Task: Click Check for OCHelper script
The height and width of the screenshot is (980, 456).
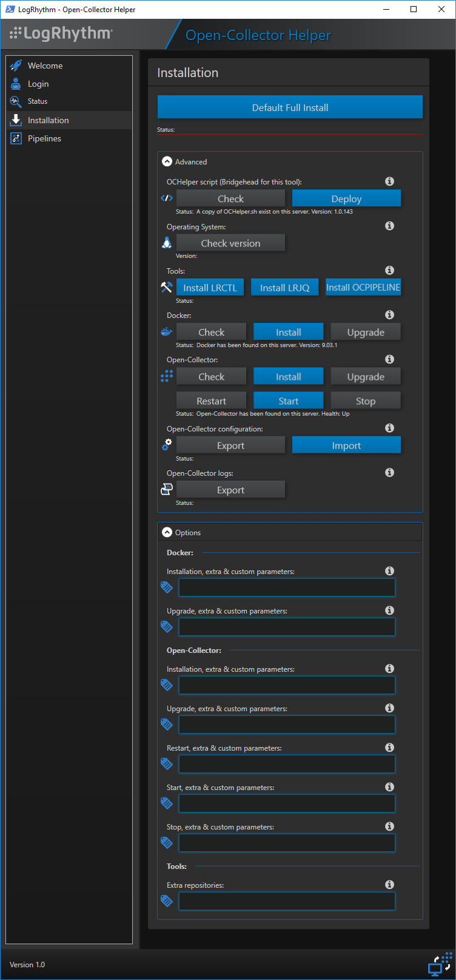Action: 230,198
